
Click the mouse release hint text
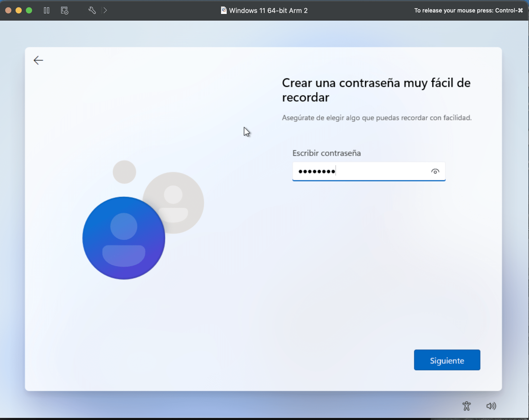coord(468,10)
